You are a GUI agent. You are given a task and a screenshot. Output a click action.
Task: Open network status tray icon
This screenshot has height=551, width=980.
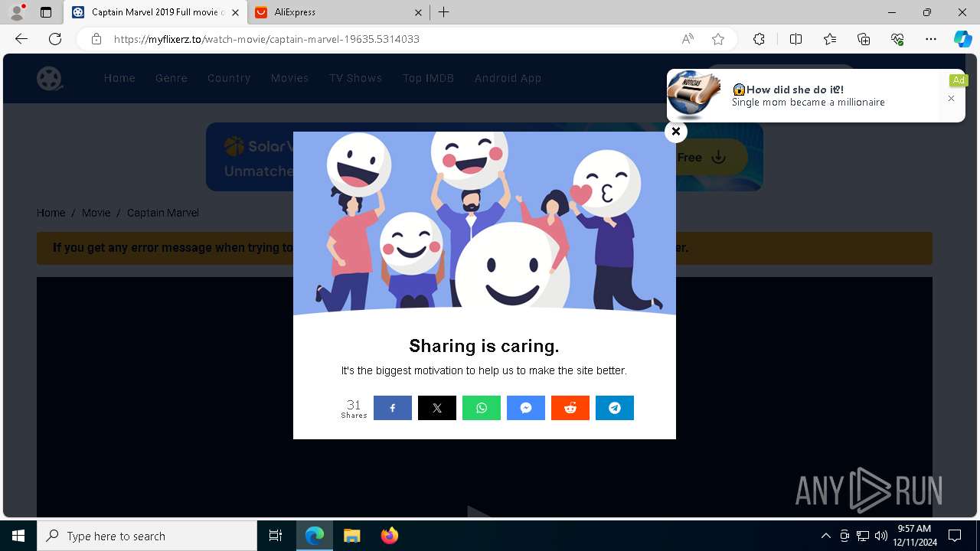[863, 536]
